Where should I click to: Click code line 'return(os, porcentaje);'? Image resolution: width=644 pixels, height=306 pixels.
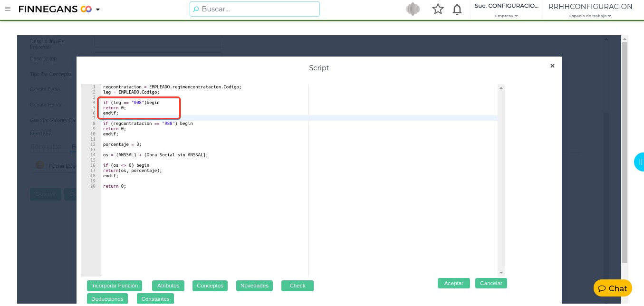pos(133,171)
